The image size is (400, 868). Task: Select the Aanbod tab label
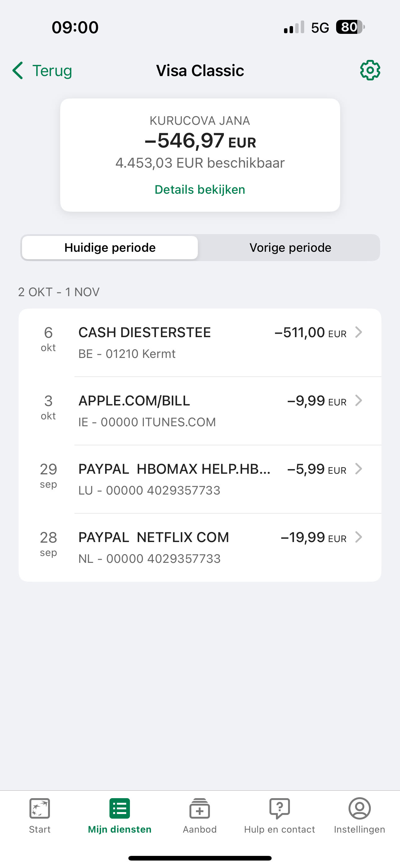pyautogui.click(x=200, y=829)
